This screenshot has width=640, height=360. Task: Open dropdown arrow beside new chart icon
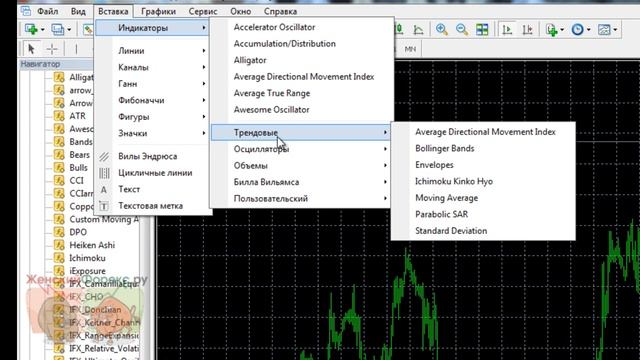42,29
